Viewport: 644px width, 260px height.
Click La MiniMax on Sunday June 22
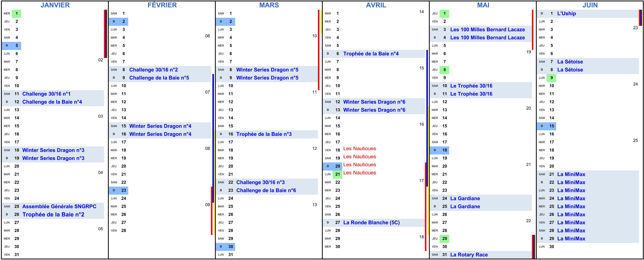click(x=571, y=183)
